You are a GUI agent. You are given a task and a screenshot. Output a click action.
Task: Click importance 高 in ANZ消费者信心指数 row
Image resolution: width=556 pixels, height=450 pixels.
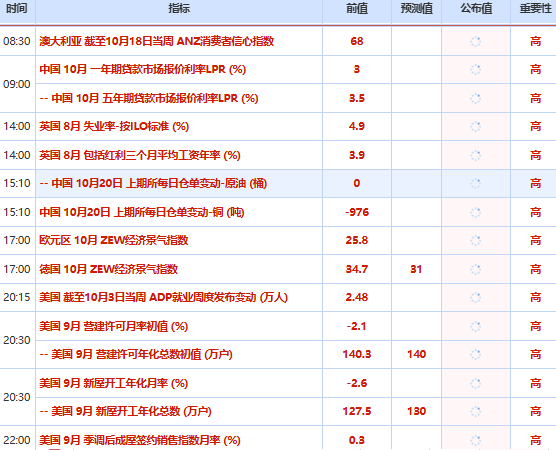pos(535,41)
